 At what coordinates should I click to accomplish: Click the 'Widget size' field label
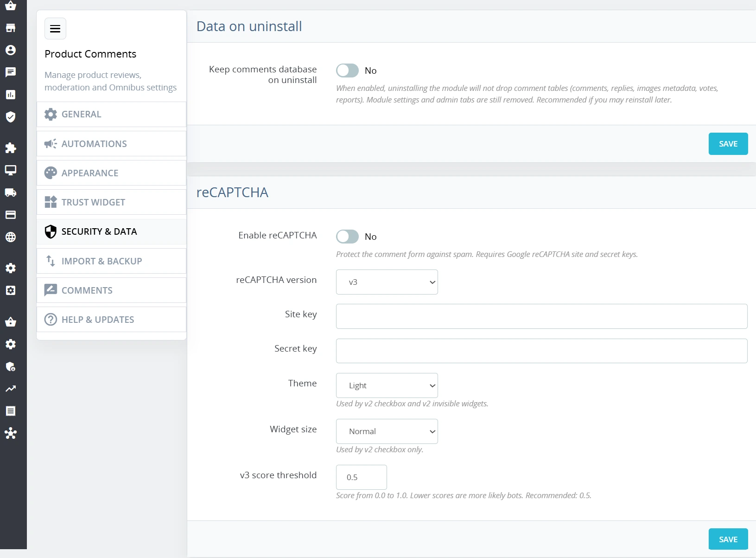[x=293, y=429]
